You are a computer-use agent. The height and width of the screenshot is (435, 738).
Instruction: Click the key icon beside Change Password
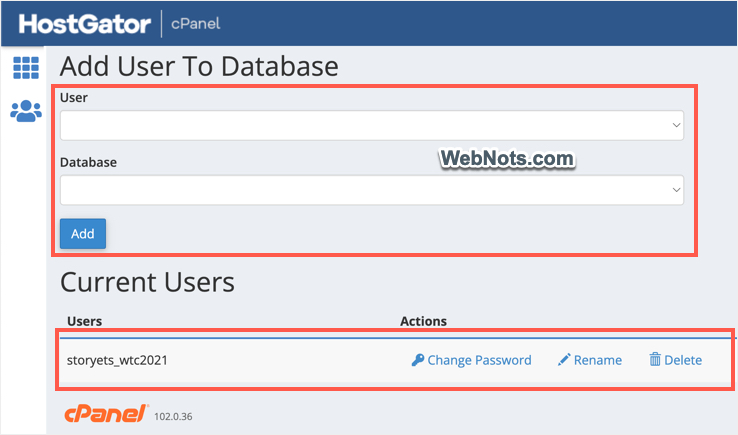pos(418,360)
